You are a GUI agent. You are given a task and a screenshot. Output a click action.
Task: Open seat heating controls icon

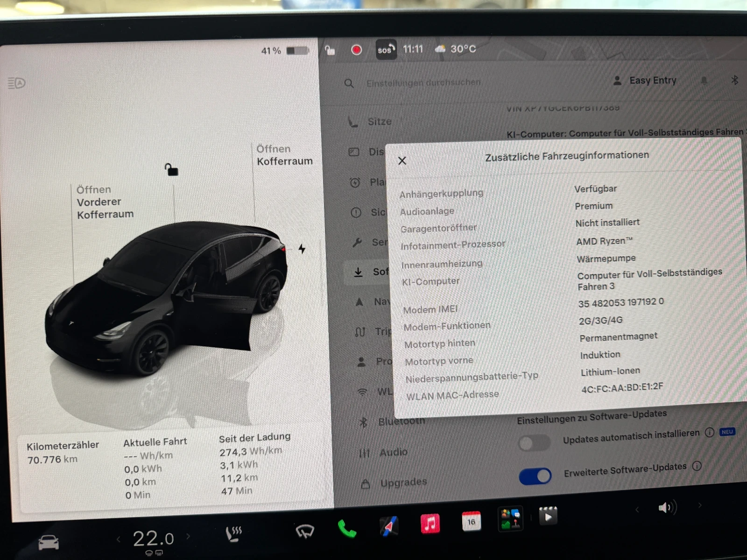pyautogui.click(x=233, y=534)
